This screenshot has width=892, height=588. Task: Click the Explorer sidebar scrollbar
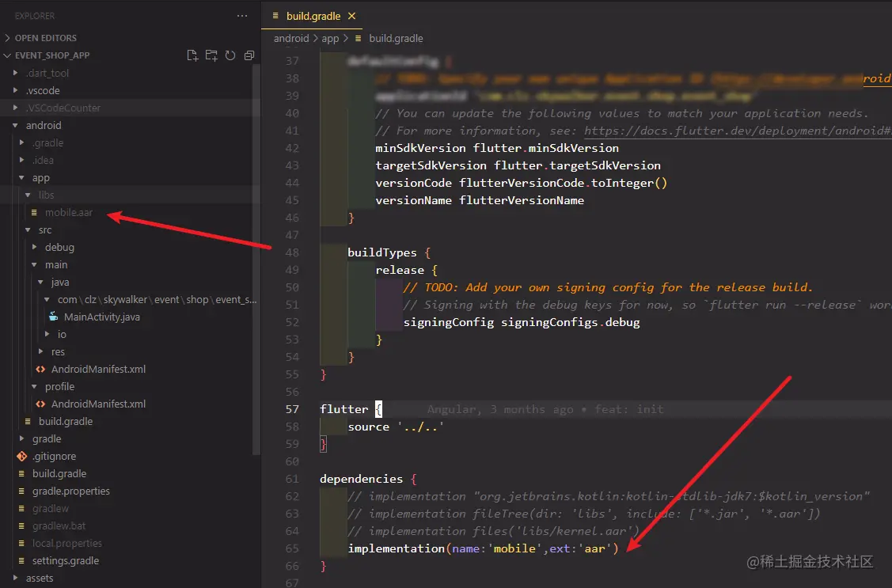point(256,259)
